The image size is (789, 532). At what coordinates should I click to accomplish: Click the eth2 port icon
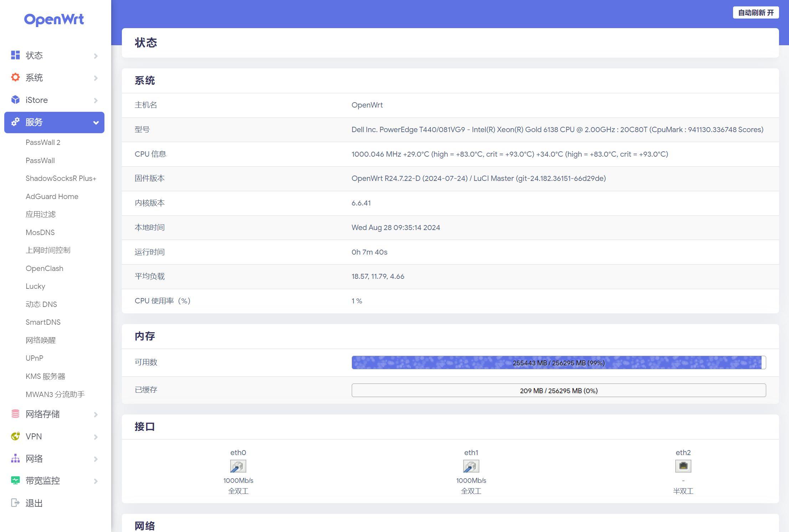(x=683, y=466)
